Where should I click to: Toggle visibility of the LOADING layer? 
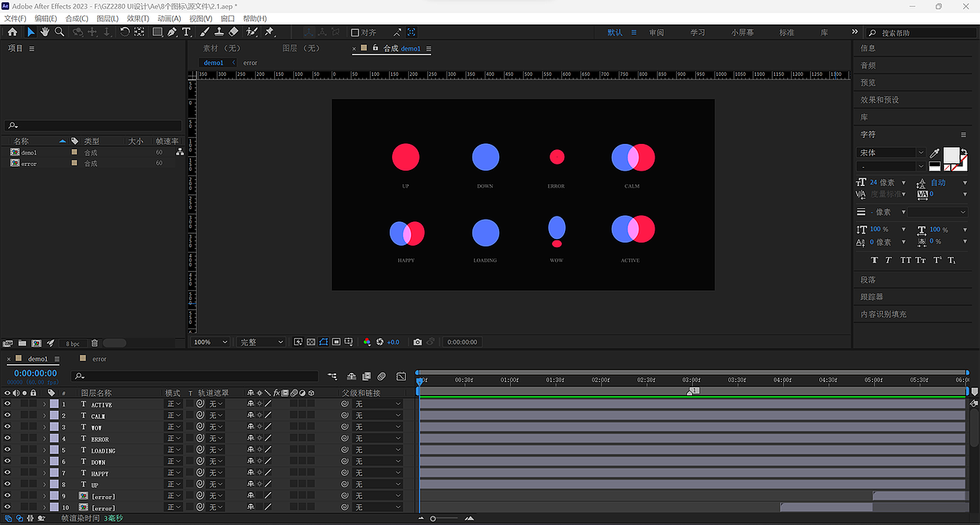click(x=8, y=450)
